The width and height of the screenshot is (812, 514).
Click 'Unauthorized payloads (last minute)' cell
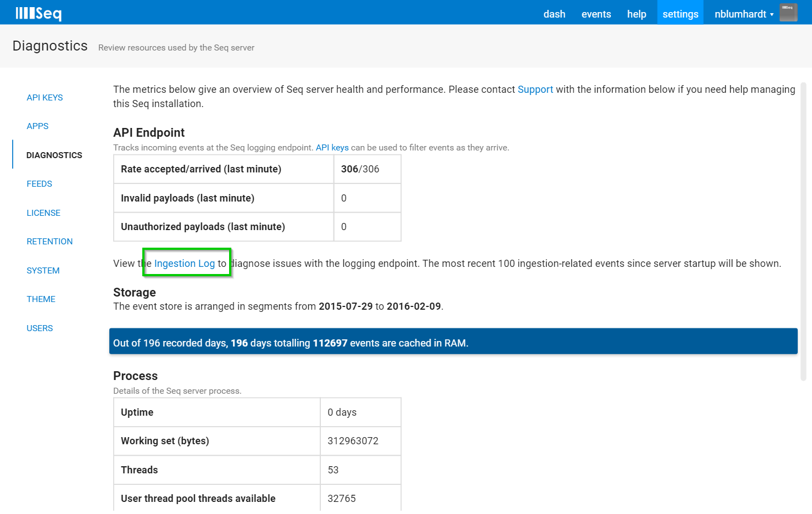224,227
